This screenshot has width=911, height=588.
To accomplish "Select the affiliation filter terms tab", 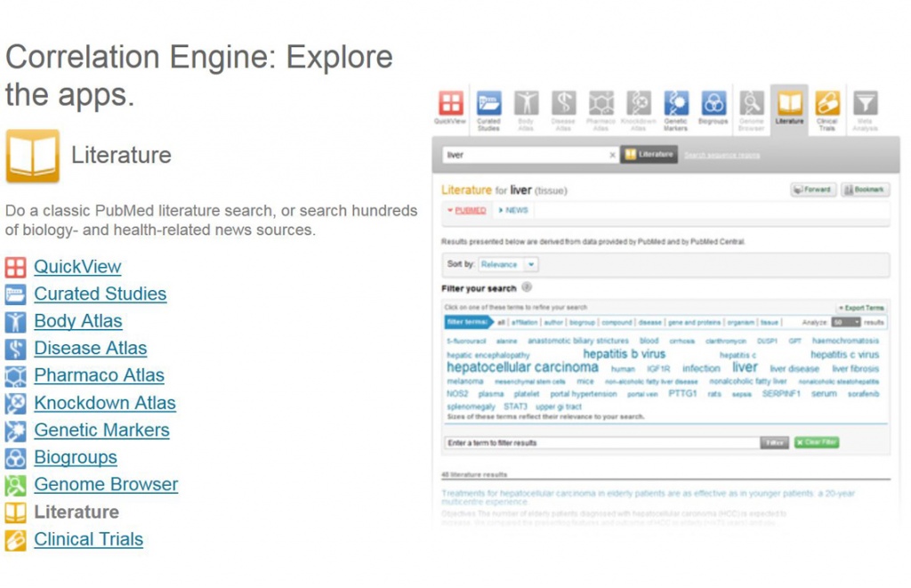I will tap(525, 323).
